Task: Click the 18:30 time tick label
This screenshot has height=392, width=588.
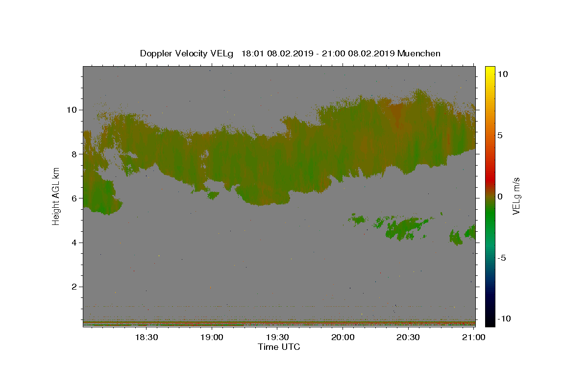Action: coord(146,337)
